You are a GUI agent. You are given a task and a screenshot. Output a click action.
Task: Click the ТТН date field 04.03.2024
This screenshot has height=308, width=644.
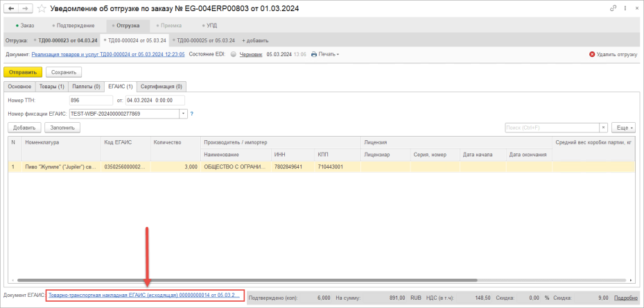155,100
